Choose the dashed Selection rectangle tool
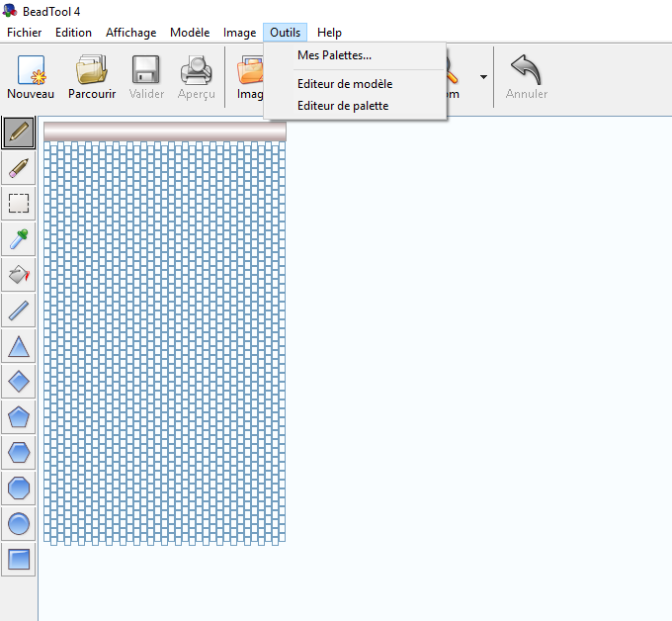Image resolution: width=672 pixels, height=621 pixels. [19, 203]
